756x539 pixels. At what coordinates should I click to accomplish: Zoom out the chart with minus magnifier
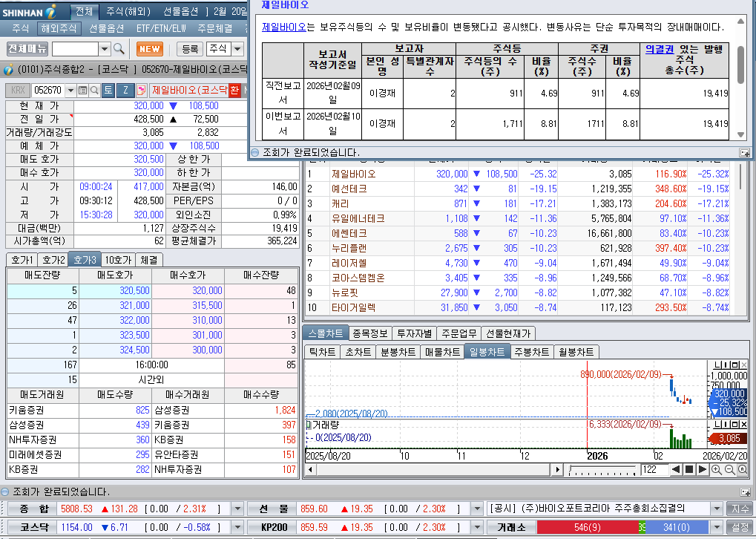tap(729, 469)
